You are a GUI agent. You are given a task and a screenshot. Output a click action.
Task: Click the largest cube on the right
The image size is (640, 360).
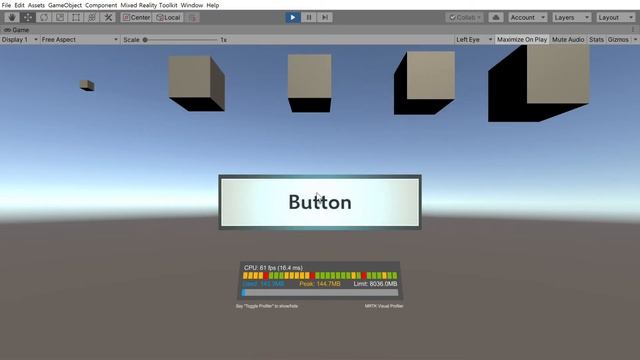coord(539,83)
